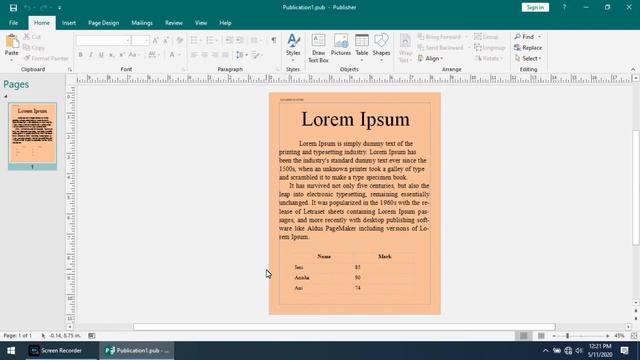Click the Clear All Formatting icon
The width and height of the screenshot is (640, 360).
[x=180, y=40]
